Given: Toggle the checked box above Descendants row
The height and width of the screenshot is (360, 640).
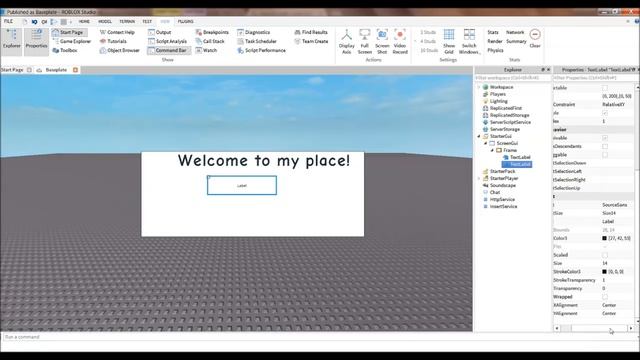Looking at the screenshot, I should click(x=605, y=138).
